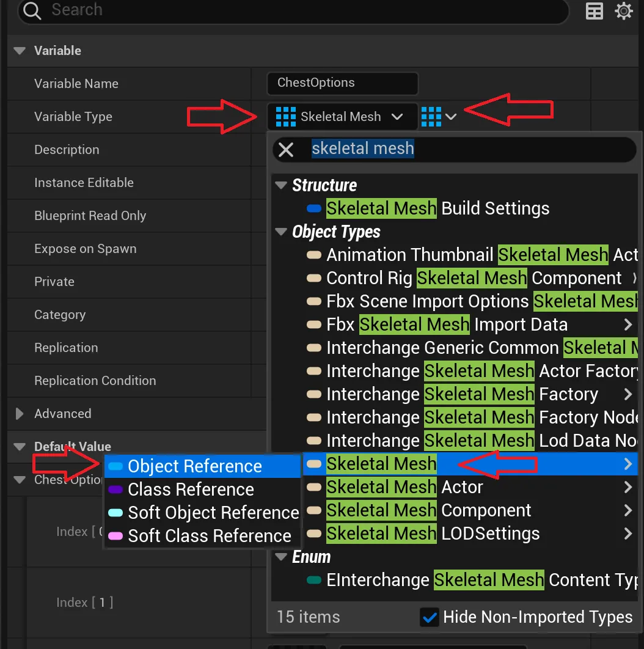Image resolution: width=644 pixels, height=649 pixels.
Task: Expand the Skeletal Mesh Actor submenu arrow
Action: pos(628,487)
